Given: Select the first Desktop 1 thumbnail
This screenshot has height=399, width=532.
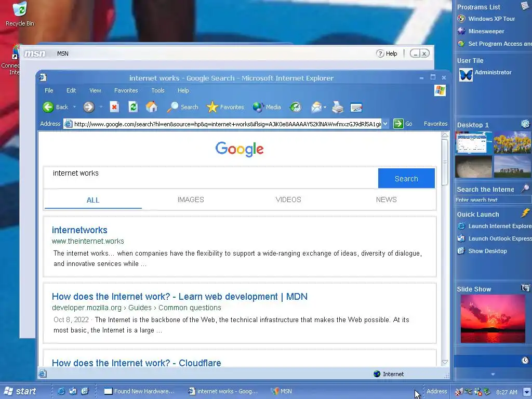Looking at the screenshot, I should click(x=474, y=143).
